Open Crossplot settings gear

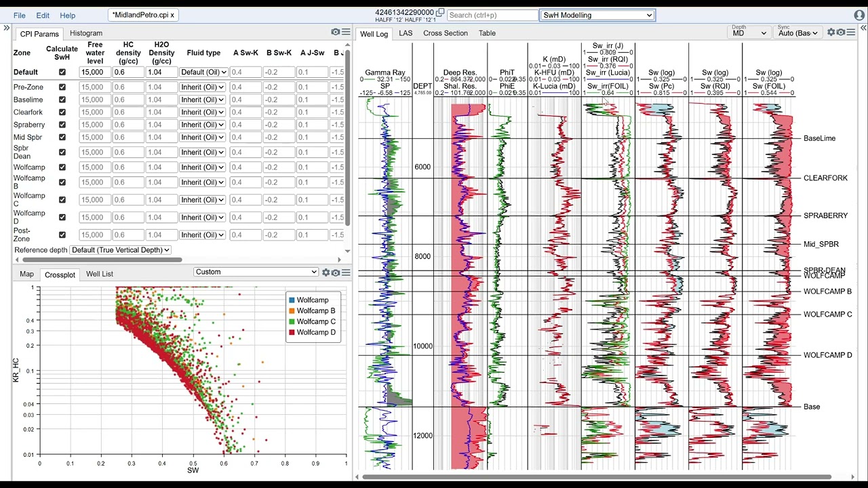point(325,272)
